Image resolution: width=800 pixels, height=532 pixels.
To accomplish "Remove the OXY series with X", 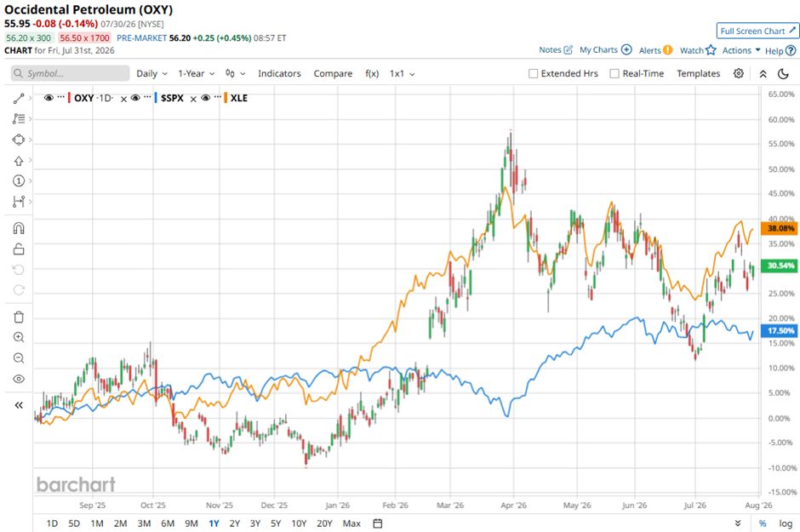I will pyautogui.click(x=123, y=99).
